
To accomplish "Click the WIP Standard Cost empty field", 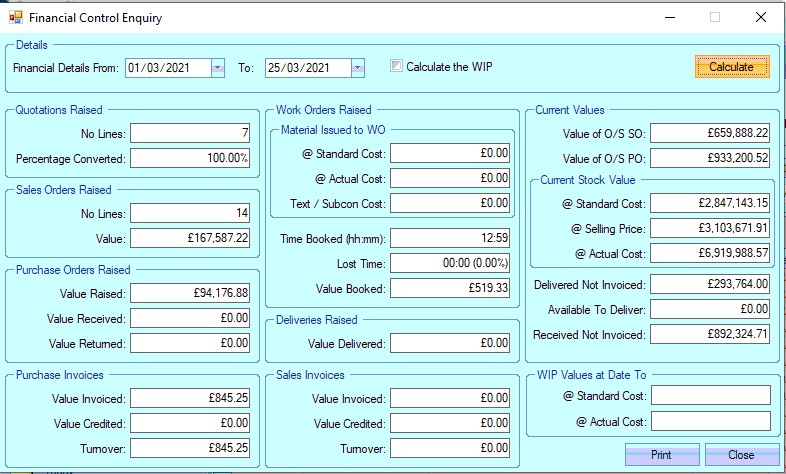I will pos(711,395).
